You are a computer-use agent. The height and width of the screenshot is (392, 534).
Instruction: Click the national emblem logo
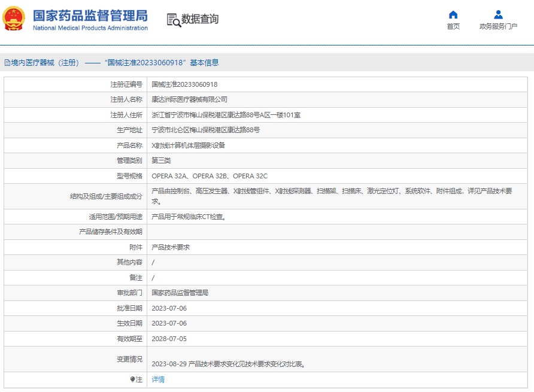point(14,19)
